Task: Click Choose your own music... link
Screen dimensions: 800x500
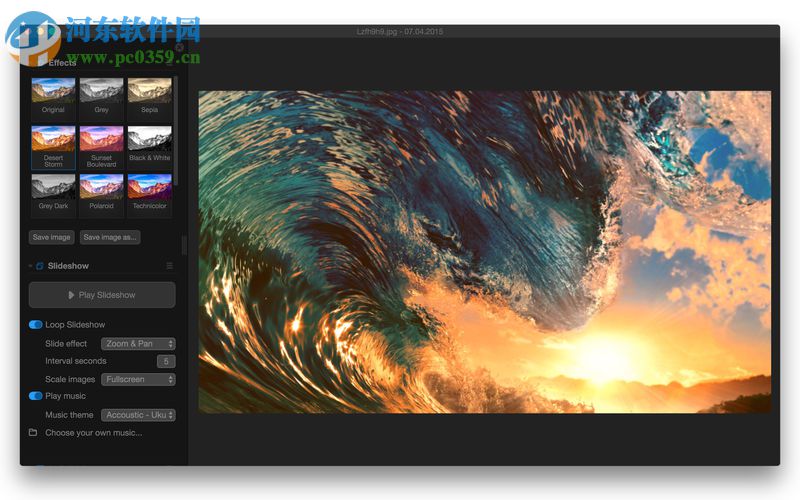Action: tap(94, 433)
